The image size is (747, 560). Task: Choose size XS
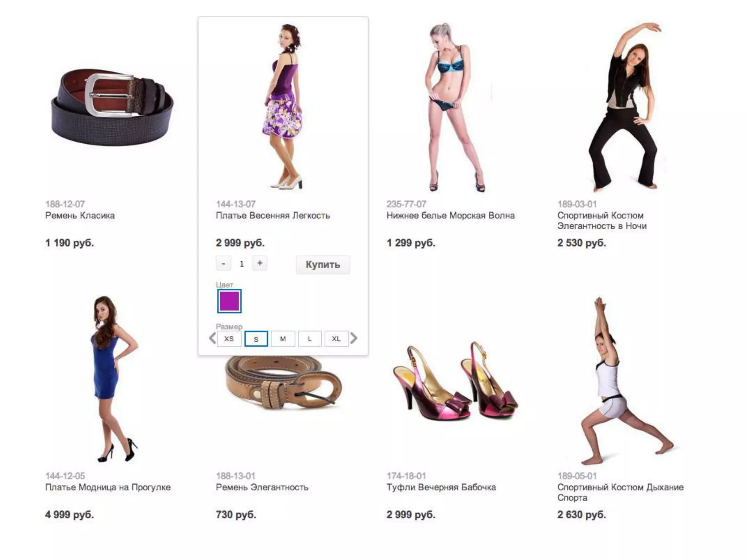click(x=229, y=339)
